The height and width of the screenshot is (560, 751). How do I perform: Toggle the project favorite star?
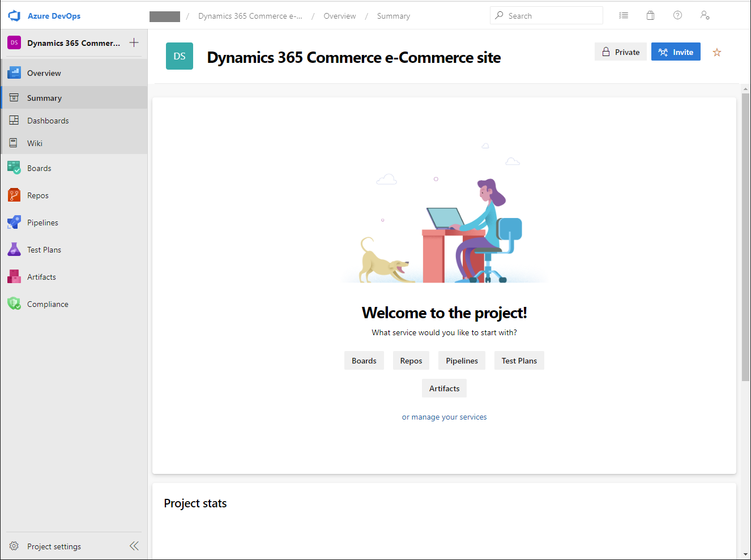pyautogui.click(x=717, y=52)
